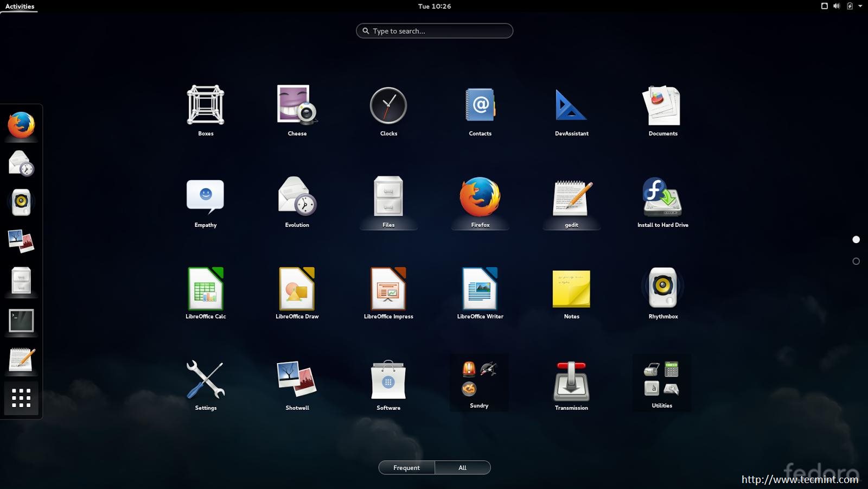Viewport: 868px width, 489px height.
Task: Click the battery status icon
Action: coord(850,6)
